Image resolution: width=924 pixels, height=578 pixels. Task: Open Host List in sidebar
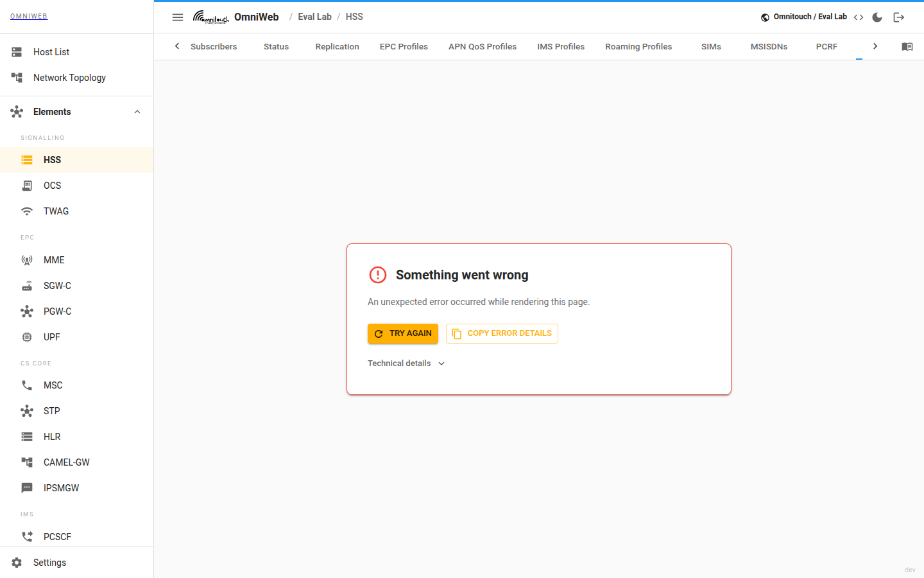(77, 52)
